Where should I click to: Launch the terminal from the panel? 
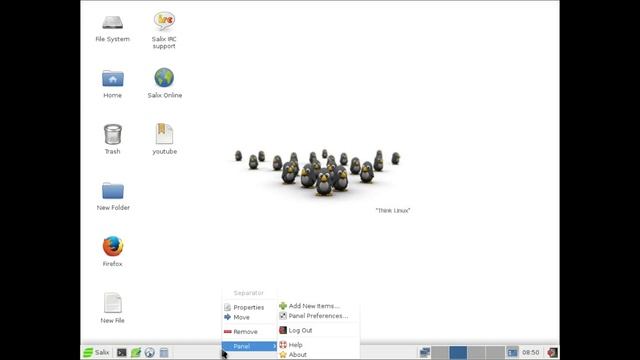point(122,352)
